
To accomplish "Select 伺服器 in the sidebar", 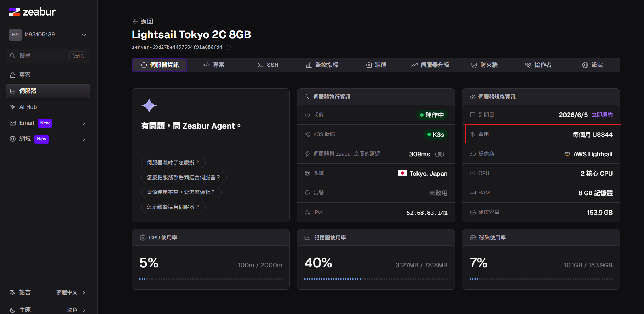I will pyautogui.click(x=48, y=91).
